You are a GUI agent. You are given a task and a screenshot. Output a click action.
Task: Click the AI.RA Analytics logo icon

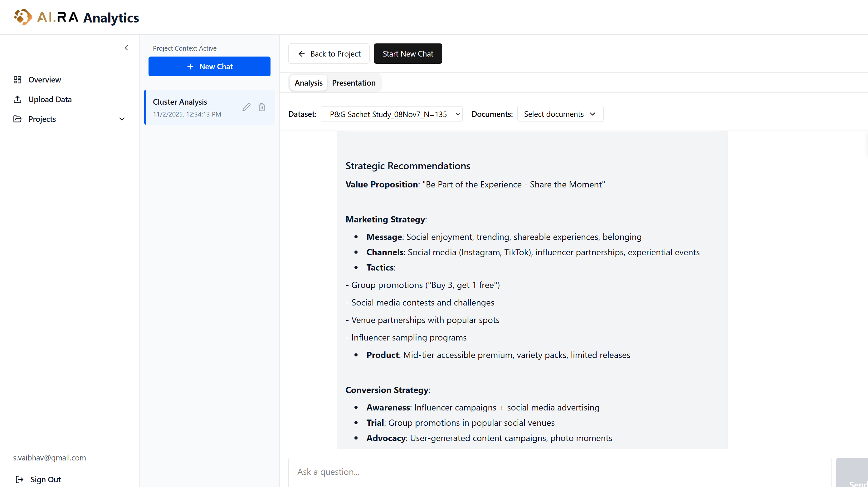[x=23, y=17]
